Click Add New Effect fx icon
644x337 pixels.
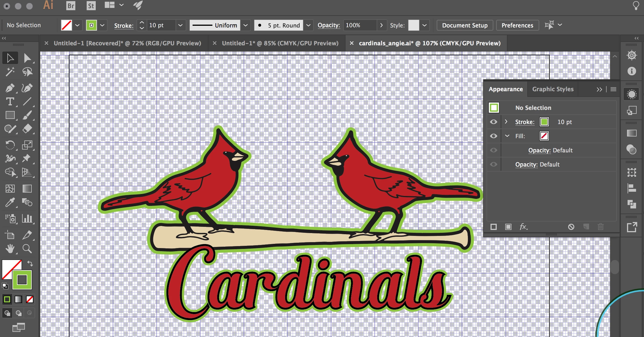tap(523, 227)
